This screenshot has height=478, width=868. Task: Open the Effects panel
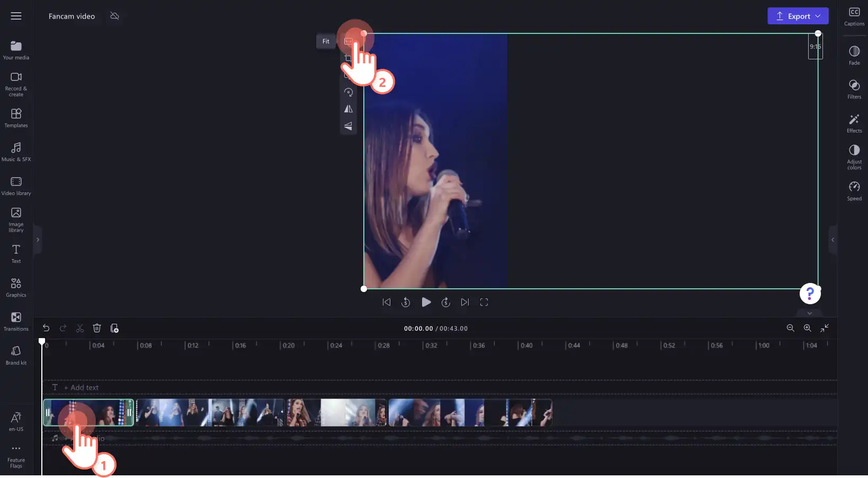click(x=854, y=123)
